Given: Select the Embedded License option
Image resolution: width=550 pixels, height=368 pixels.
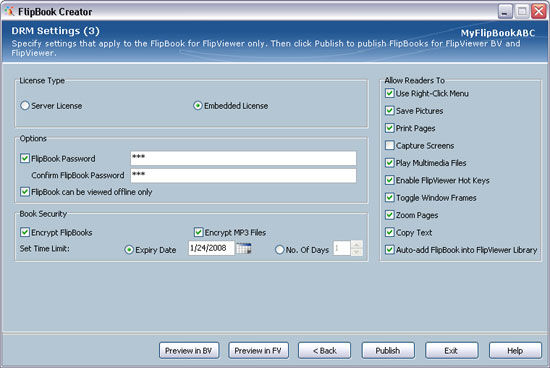Looking at the screenshot, I should [197, 105].
